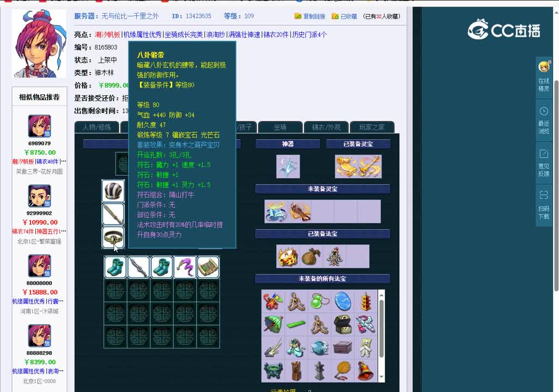Click the 已收藏 favorite link
This screenshot has width=559, height=392.
tap(344, 16)
